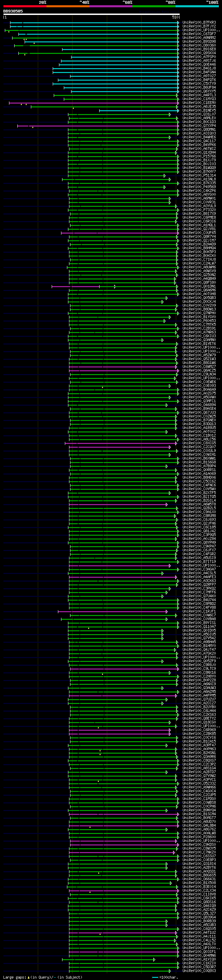Select hit label UniRef100_B7FKR3
The image size is (222, 980).
pyautogui.click(x=199, y=23)
